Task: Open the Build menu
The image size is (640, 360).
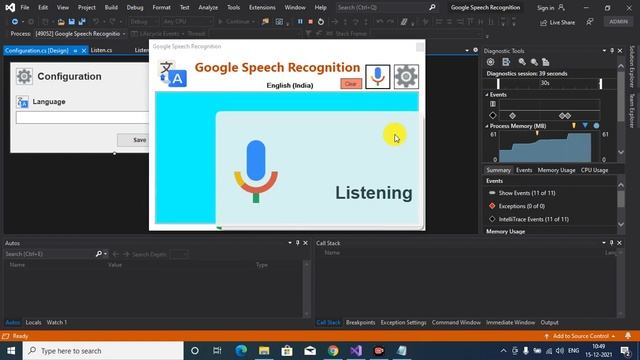Action: (x=111, y=7)
